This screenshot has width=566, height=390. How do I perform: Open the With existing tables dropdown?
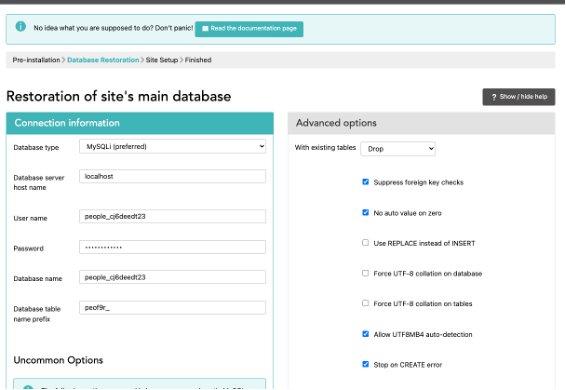[398, 149]
